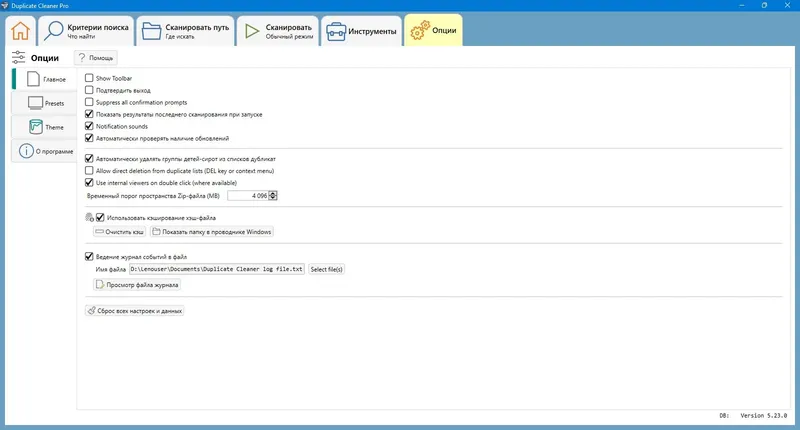Click the Zip threshold spinner arrows
This screenshot has width=800, height=430.
[273, 196]
